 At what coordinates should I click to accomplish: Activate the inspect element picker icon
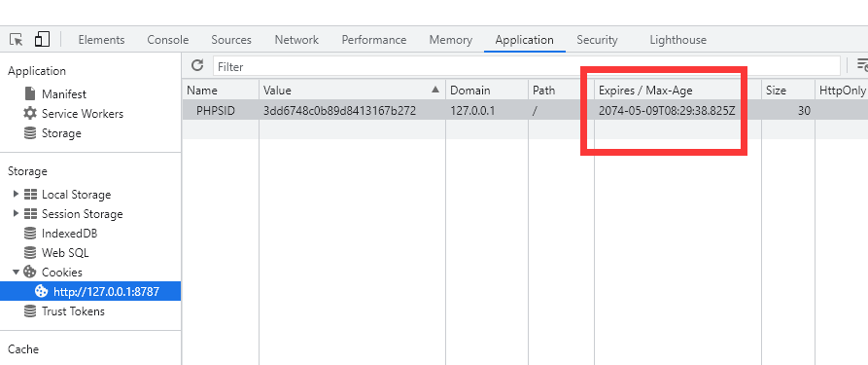[17, 40]
